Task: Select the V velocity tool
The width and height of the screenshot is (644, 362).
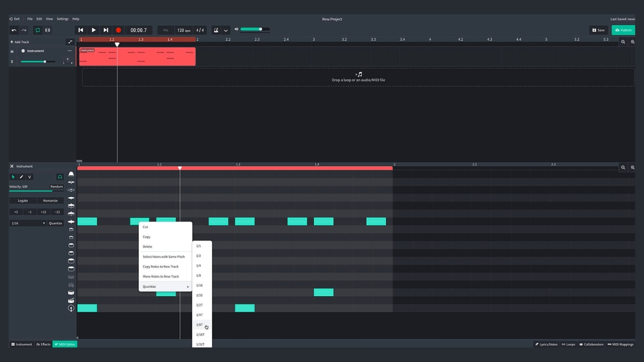Action: coord(29,177)
